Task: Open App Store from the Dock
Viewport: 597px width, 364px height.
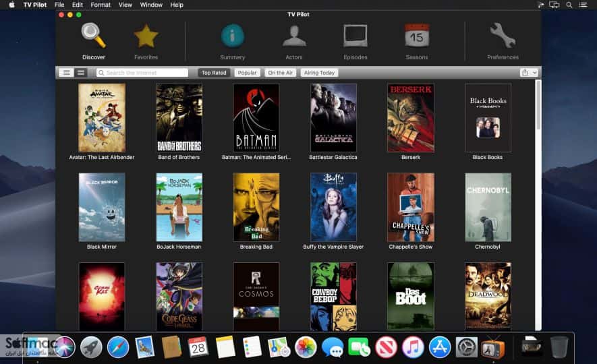Action: (440, 347)
